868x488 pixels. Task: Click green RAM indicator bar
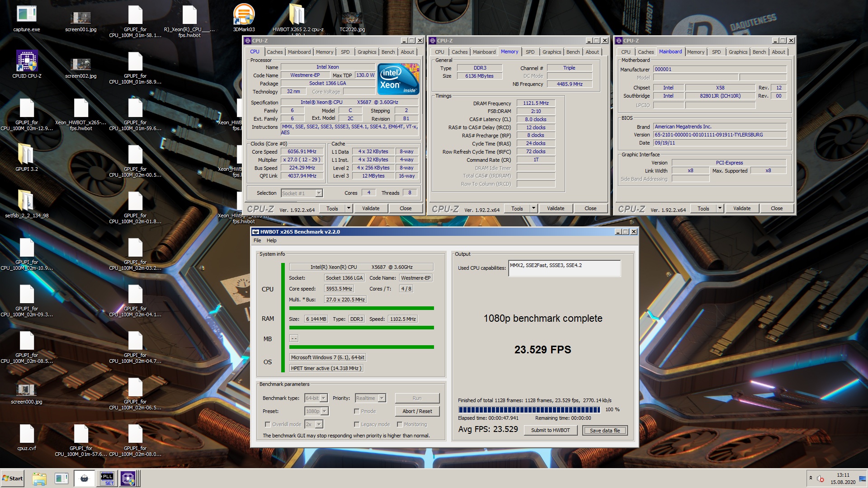[361, 328]
